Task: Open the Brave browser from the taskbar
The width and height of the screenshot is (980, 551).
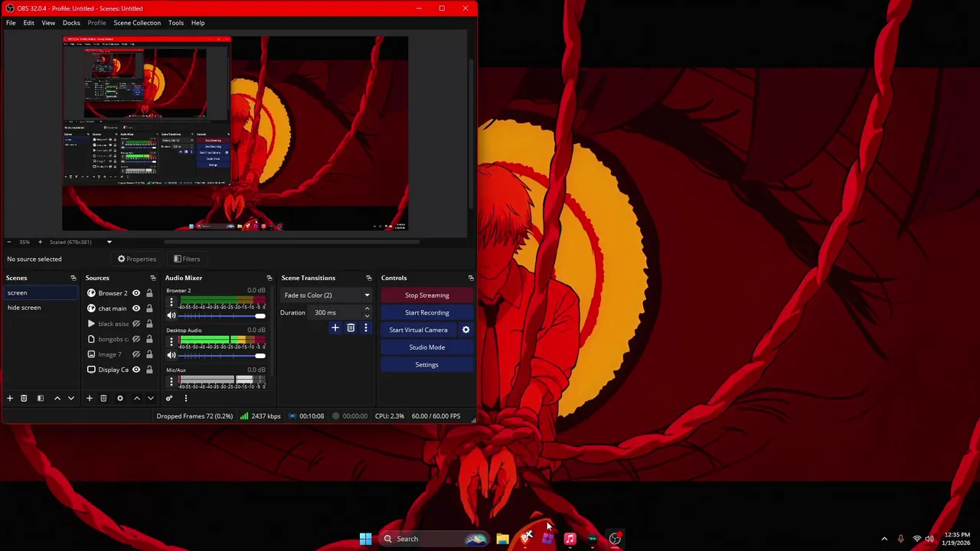Action: (526, 539)
